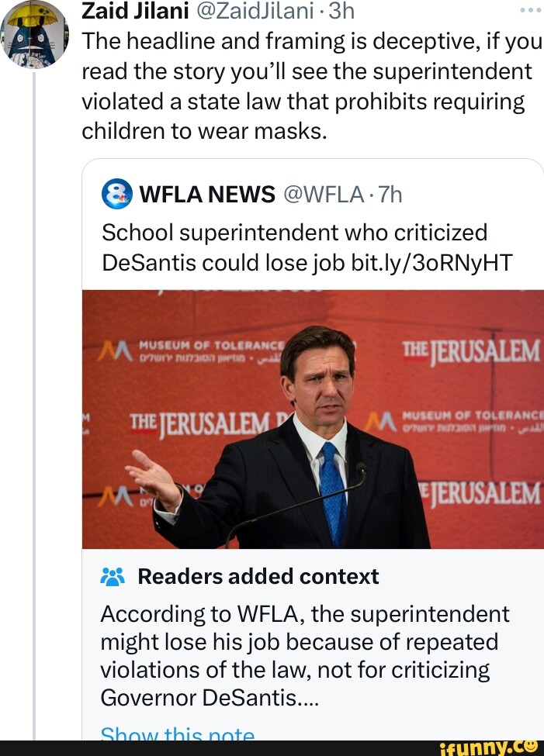Image resolution: width=544 pixels, height=756 pixels.
Task: Open Zaid Jilani's profile avatar
Action: click(x=35, y=33)
